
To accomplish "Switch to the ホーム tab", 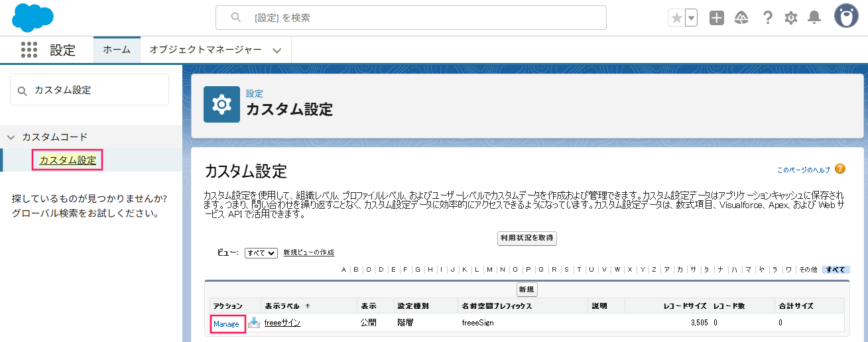I will (x=117, y=50).
